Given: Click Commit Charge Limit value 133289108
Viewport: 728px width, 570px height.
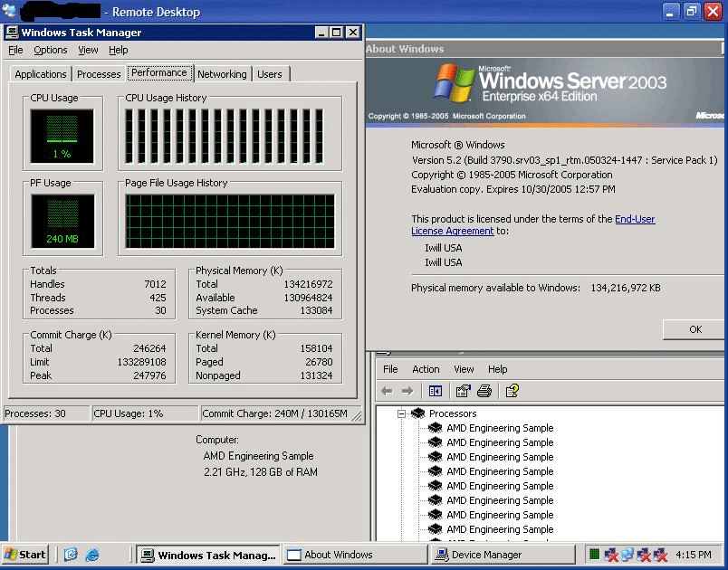Looking at the screenshot, I should click(x=141, y=362).
